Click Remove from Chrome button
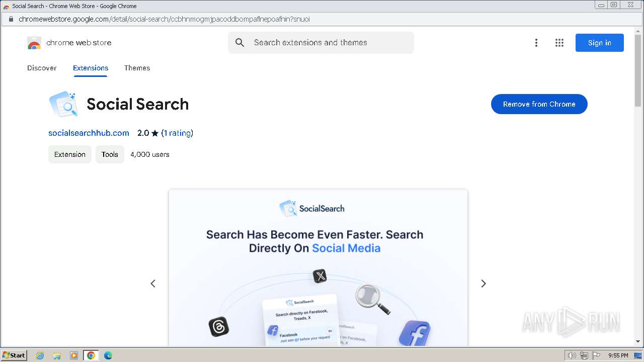The width and height of the screenshot is (644, 362). [539, 104]
